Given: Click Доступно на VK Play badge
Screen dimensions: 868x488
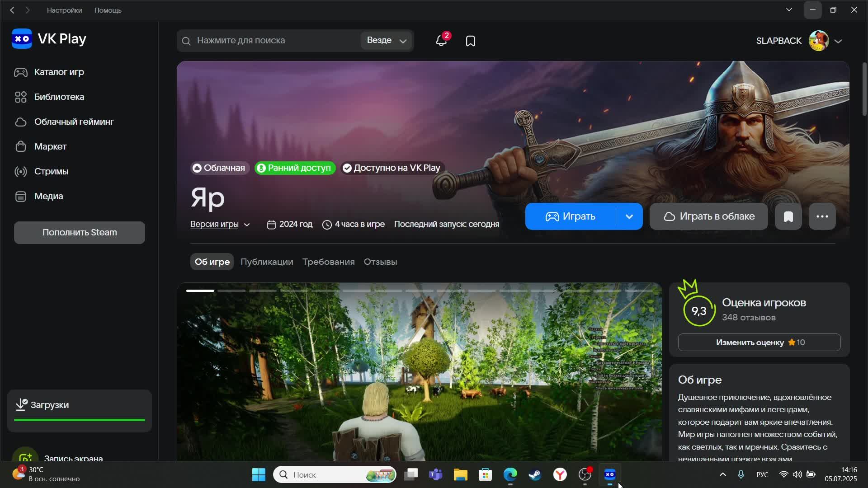Looking at the screenshot, I should tap(392, 168).
